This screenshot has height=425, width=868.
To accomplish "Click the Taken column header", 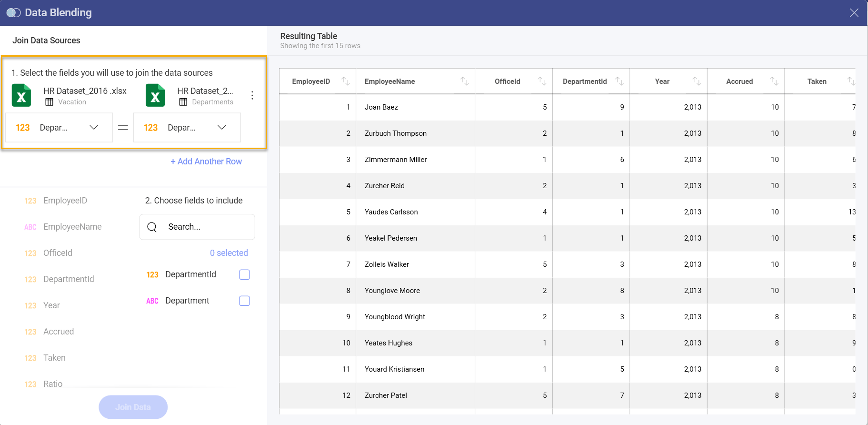I will [x=817, y=81].
